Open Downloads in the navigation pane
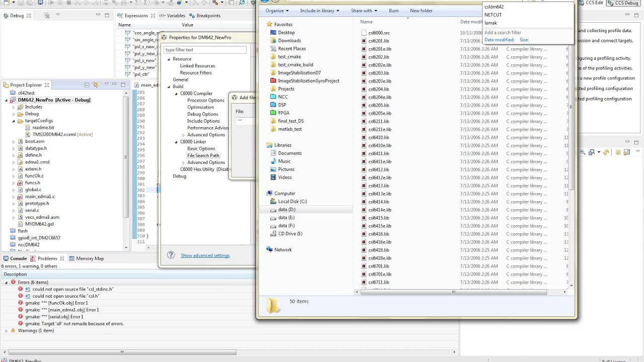Image resolution: width=644 pixels, height=362 pixels. [289, 41]
